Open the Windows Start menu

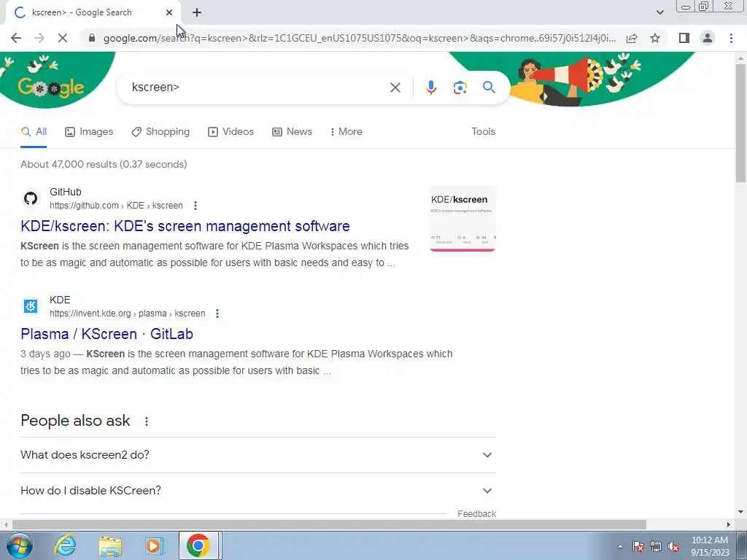18,545
